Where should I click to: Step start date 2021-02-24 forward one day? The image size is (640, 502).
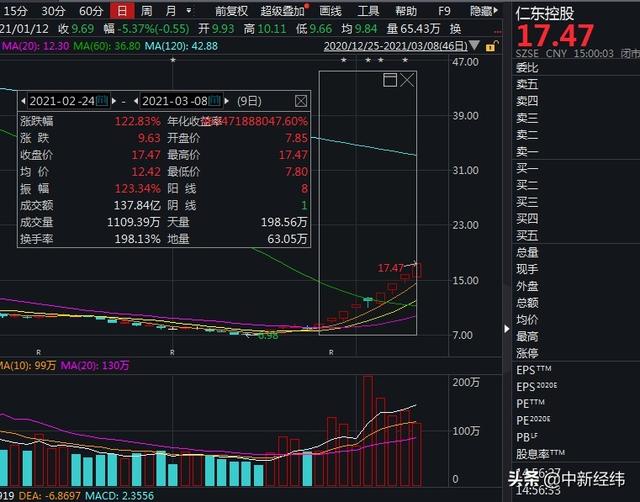pos(114,101)
